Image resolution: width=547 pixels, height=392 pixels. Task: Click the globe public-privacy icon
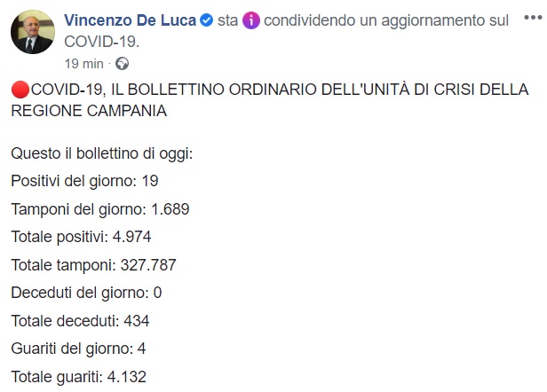tap(122, 64)
